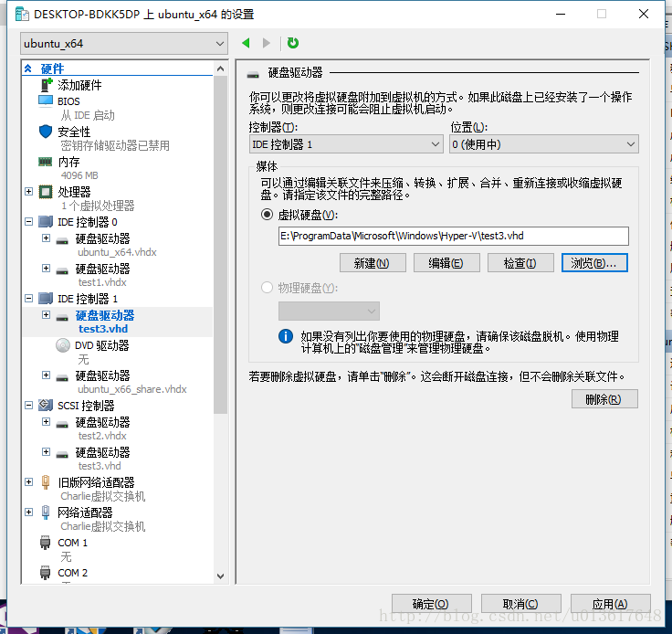Click the 新建(N) button
672x634 pixels.
[x=373, y=263]
